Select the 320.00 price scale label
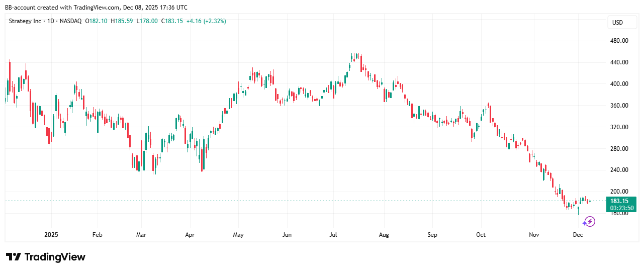Image resolution: width=644 pixels, height=272 pixels. 619,127
